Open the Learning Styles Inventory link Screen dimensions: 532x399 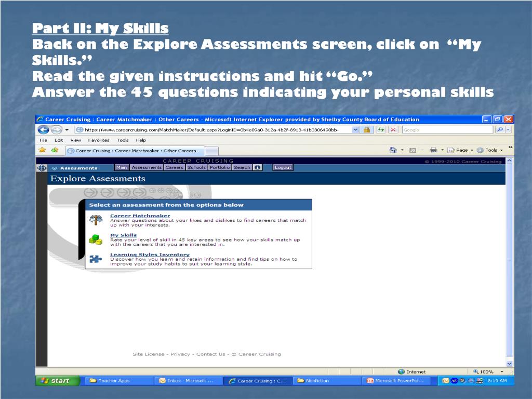click(x=150, y=254)
